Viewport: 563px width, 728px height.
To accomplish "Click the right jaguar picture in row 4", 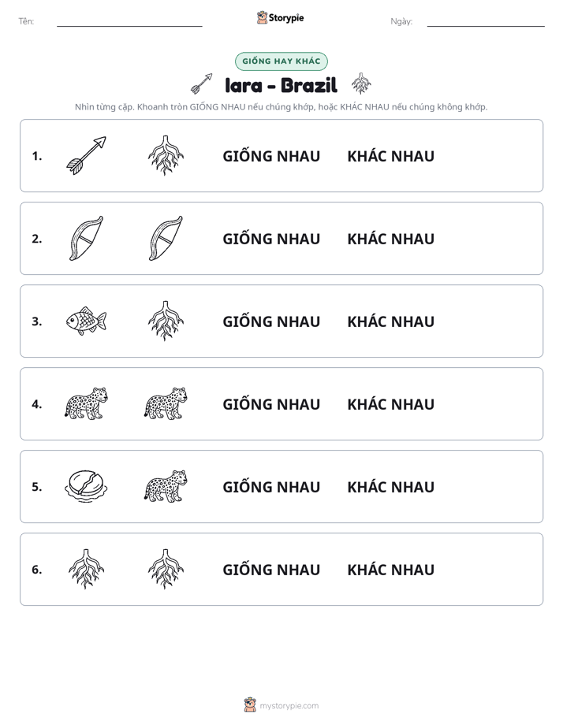I will point(166,403).
